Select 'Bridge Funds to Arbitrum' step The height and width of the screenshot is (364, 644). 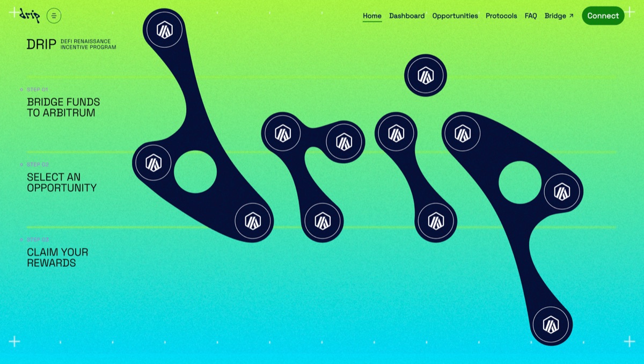63,107
